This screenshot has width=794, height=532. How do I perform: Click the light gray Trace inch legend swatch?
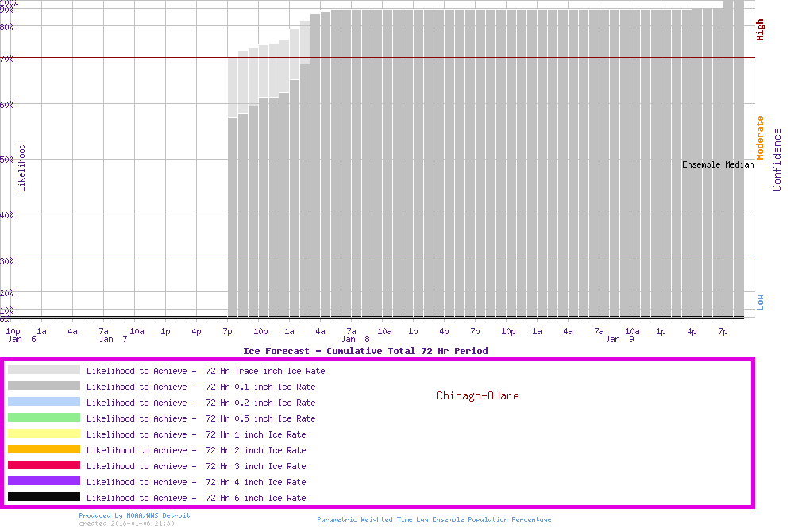coord(44,370)
